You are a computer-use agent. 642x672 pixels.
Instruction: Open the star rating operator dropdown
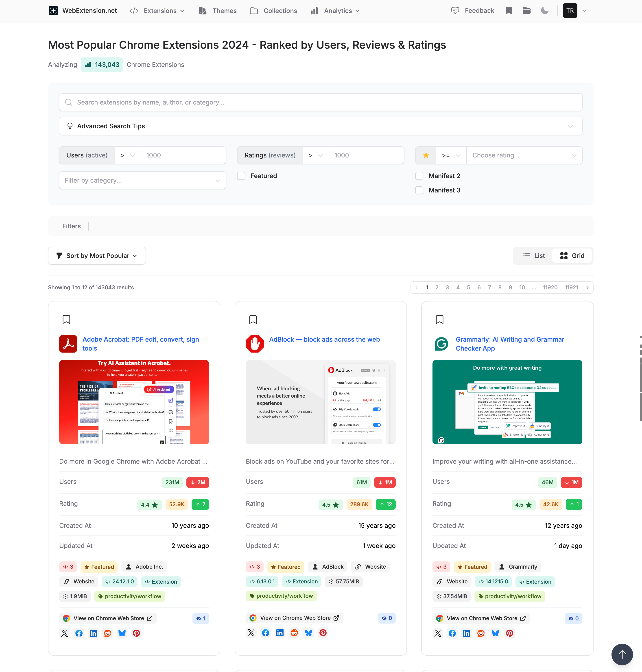click(451, 155)
